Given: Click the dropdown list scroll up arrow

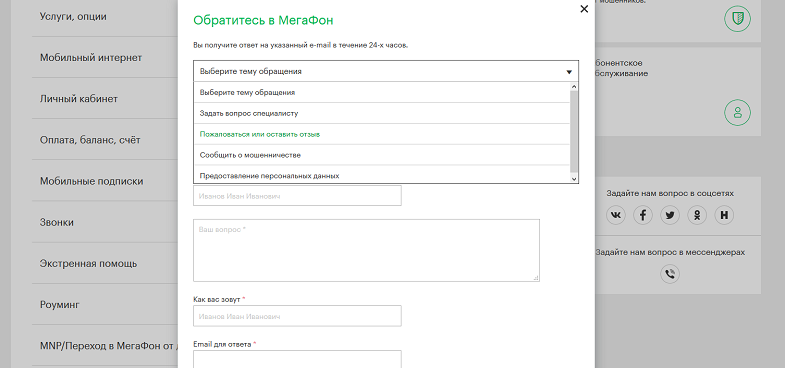Looking at the screenshot, I should coord(574,87).
